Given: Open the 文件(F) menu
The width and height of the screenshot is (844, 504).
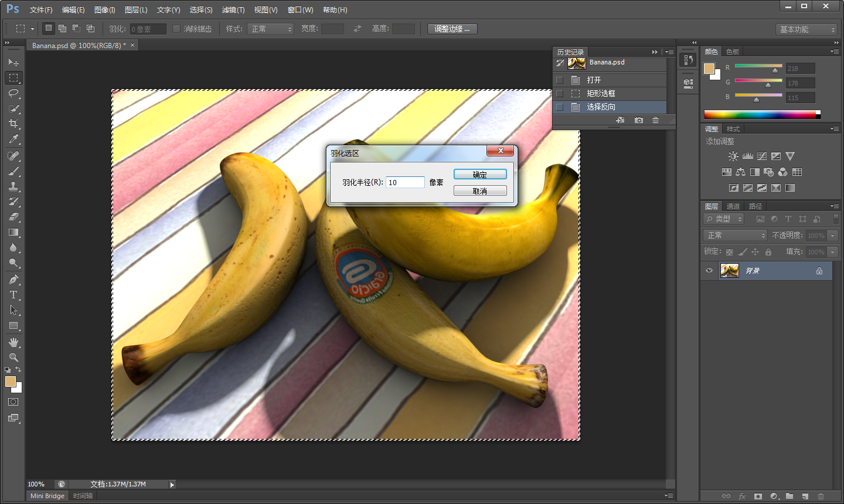Looking at the screenshot, I should (41, 10).
